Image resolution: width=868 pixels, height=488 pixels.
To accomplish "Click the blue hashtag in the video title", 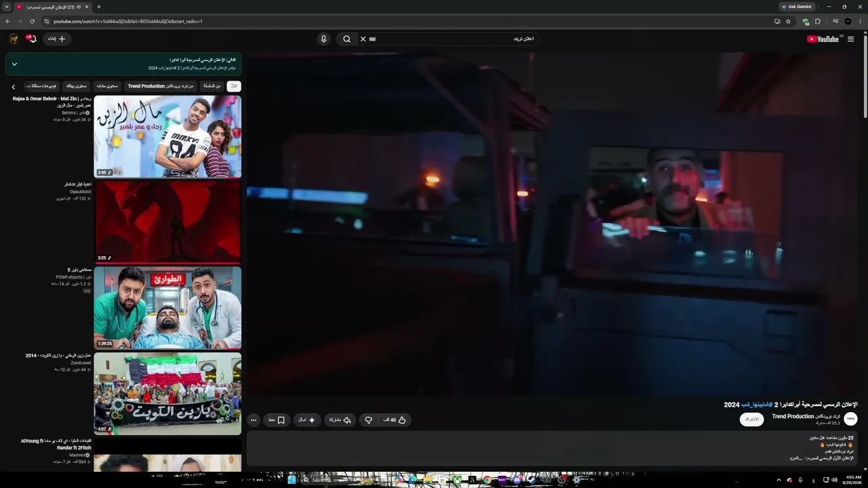I will (756, 405).
